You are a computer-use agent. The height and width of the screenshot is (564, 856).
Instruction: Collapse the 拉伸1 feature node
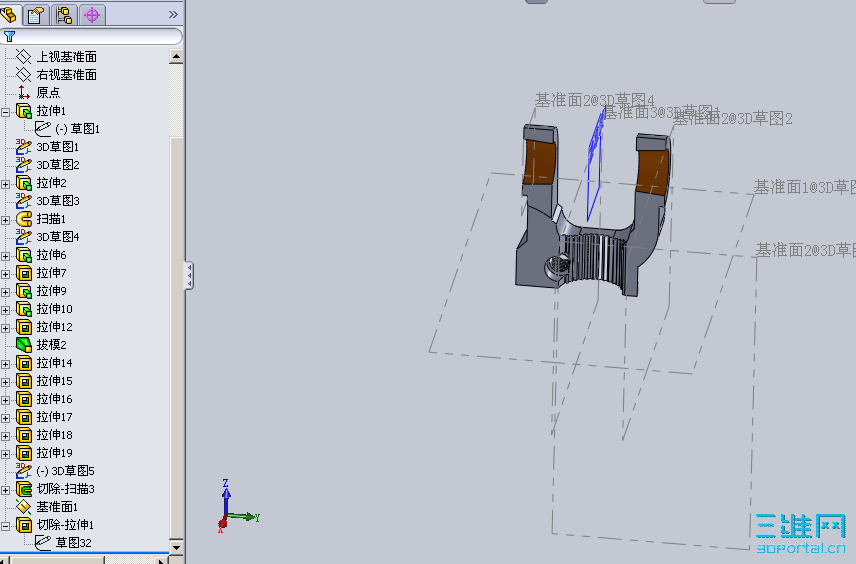click(5, 112)
